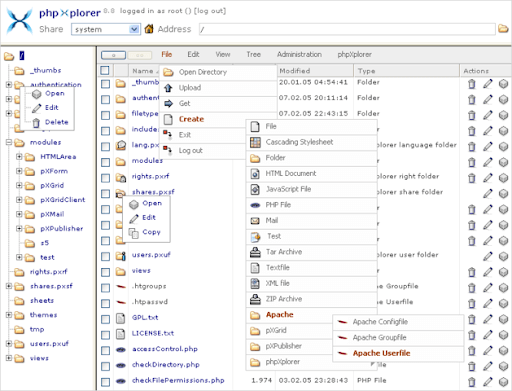Click the ZIP Archive icon
The width and height of the screenshot is (512, 391).
[255, 299]
